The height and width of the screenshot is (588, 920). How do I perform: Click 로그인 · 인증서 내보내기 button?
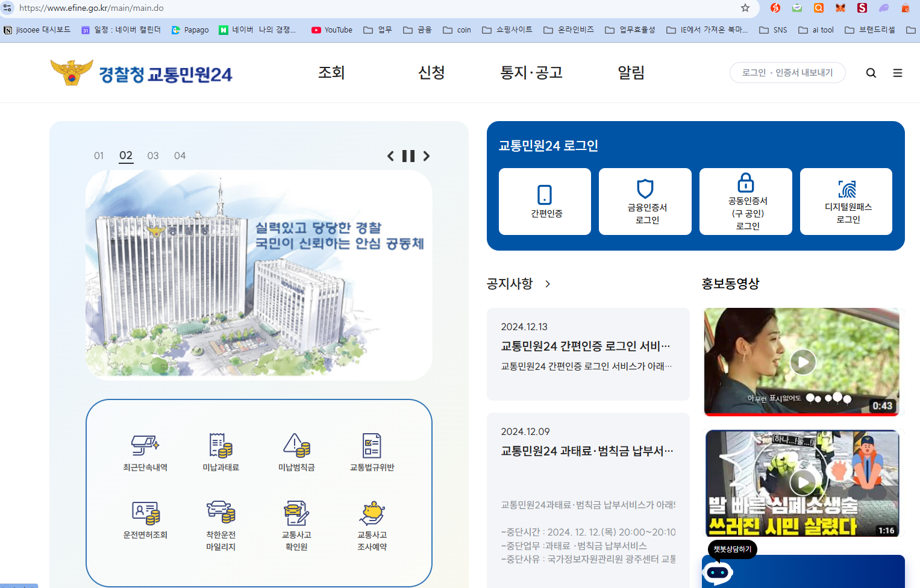[x=787, y=73]
